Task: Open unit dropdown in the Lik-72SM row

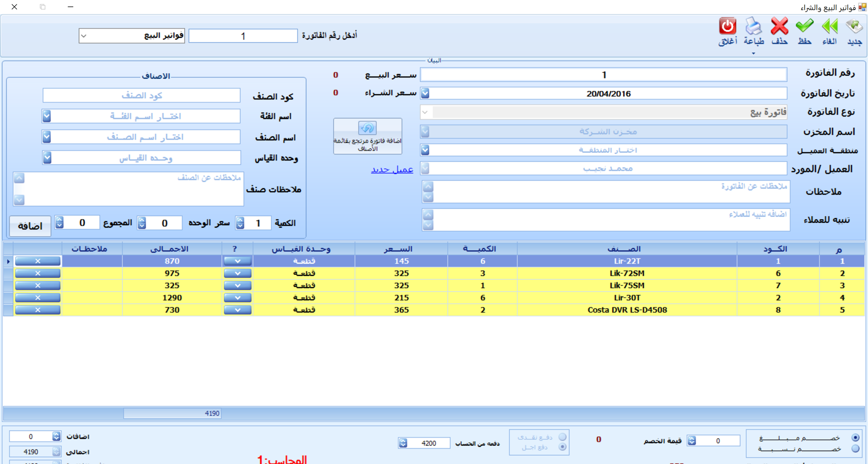Action: pyautogui.click(x=238, y=273)
